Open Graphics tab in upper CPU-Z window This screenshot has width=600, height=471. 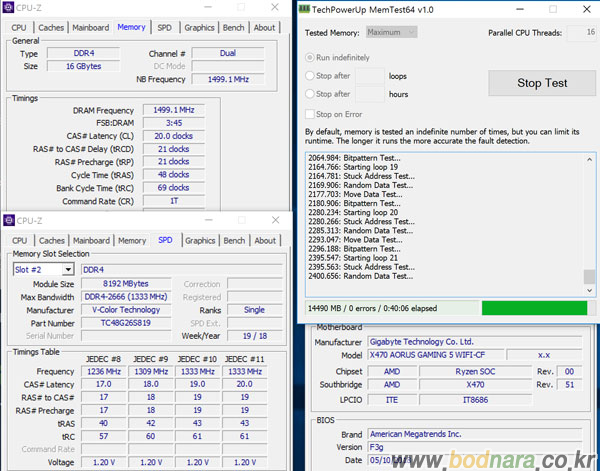pos(199,28)
